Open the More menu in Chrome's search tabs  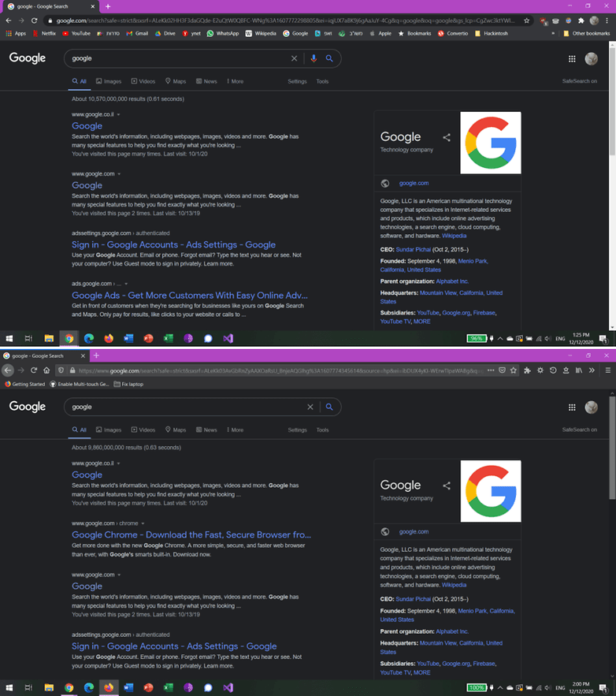pos(235,82)
